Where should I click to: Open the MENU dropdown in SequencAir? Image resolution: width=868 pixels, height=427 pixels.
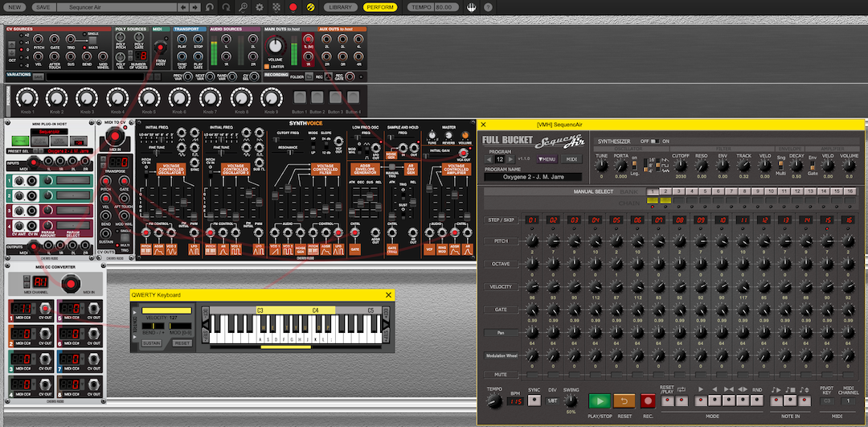coord(547,159)
